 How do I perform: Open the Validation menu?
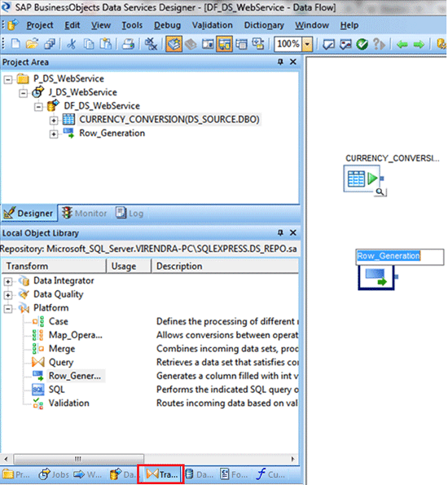[212, 25]
